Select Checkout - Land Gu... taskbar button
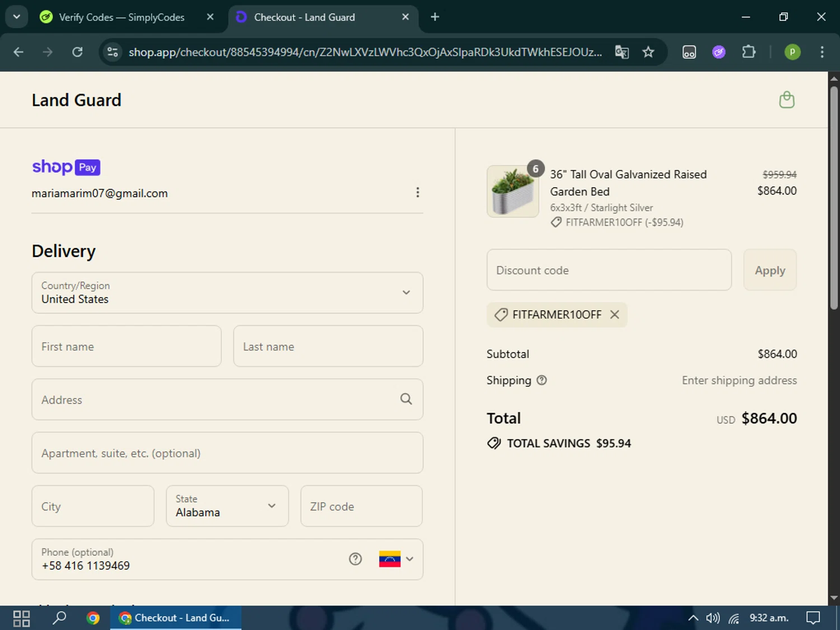The width and height of the screenshot is (840, 630). click(176, 618)
